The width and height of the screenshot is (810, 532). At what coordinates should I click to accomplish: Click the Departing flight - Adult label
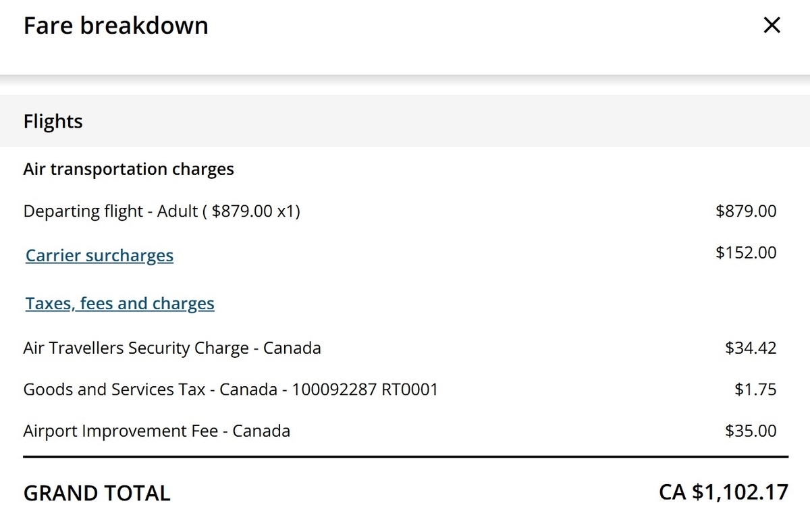tap(110, 211)
